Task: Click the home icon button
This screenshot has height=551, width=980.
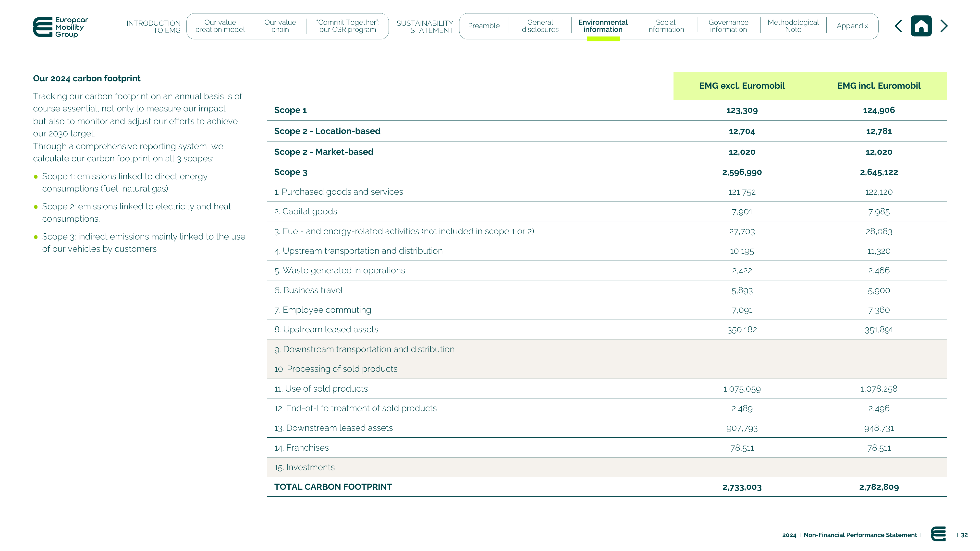Action: (921, 26)
